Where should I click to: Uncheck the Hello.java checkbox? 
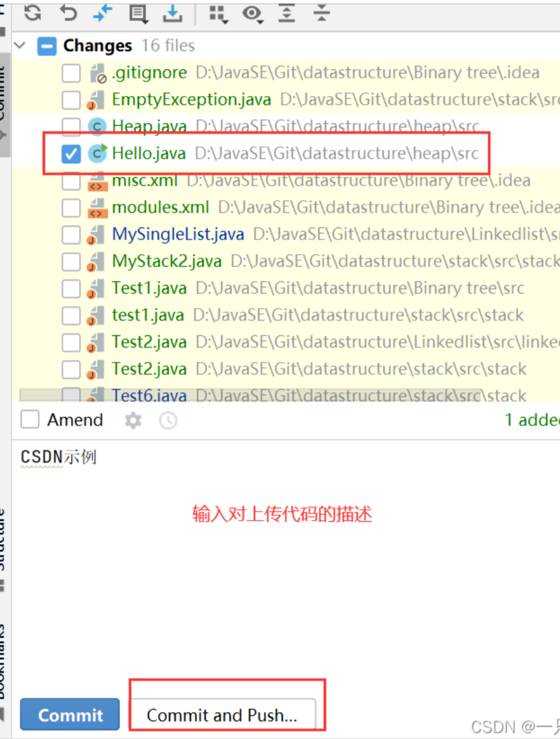click(x=71, y=154)
